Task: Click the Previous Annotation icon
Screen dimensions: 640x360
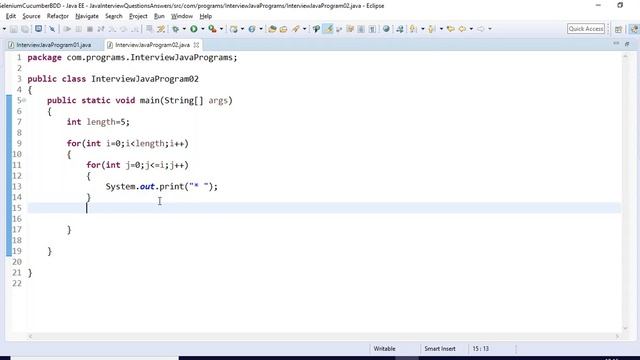Action: pyautogui.click(x=432, y=29)
